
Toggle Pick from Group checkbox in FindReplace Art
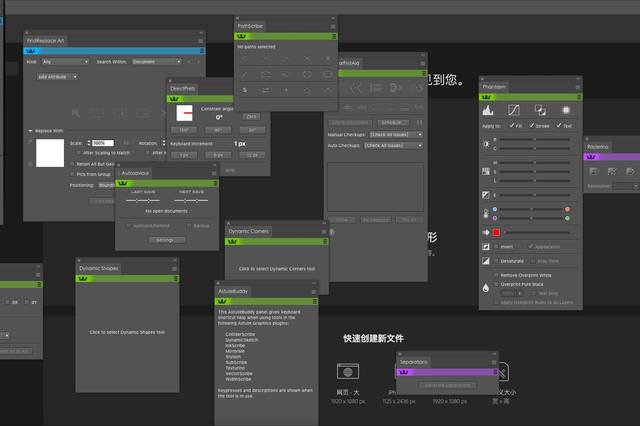[x=72, y=174]
